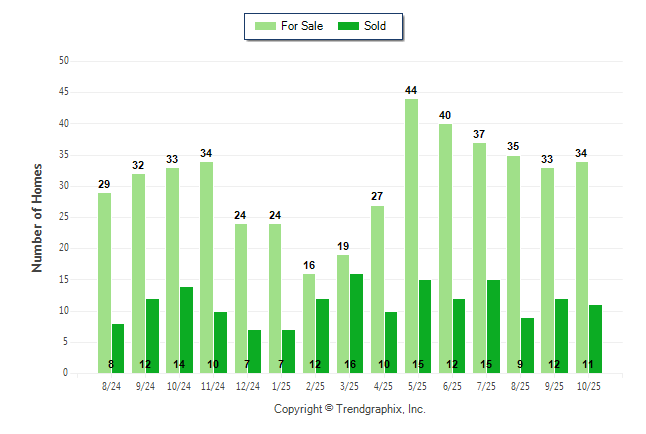The width and height of the screenshot is (646, 434).
Task: Click the 8/25 Sold bar showing 9
Action: pos(528,345)
